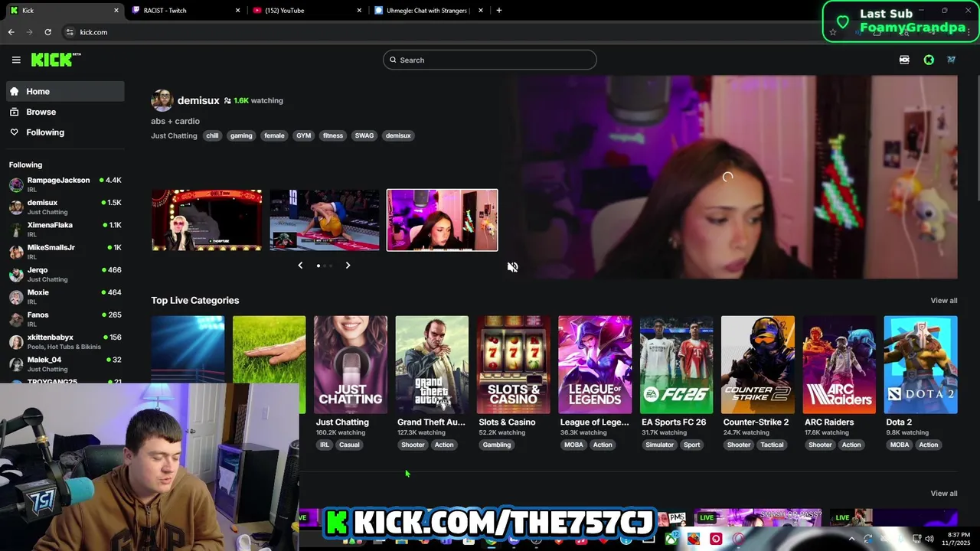
Task: Open Grand Theft Auto category card
Action: [432, 364]
